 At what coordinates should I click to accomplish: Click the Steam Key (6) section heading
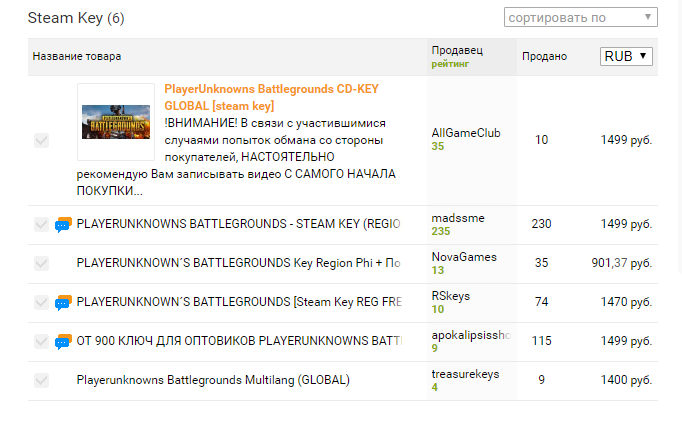(76, 18)
